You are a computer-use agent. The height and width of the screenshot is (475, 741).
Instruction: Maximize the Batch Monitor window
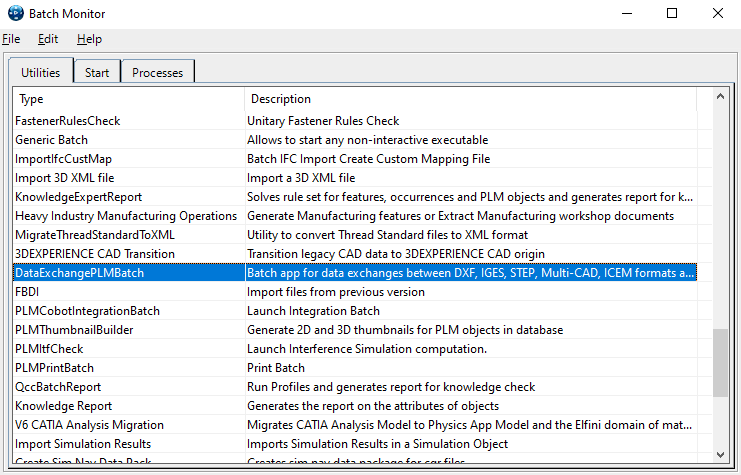coord(672,13)
